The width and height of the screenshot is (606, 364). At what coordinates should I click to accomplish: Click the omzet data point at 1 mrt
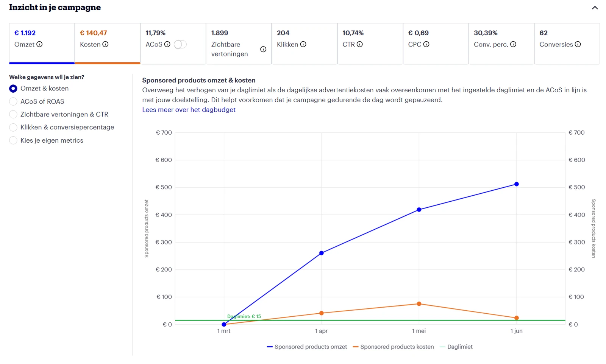pos(224,325)
